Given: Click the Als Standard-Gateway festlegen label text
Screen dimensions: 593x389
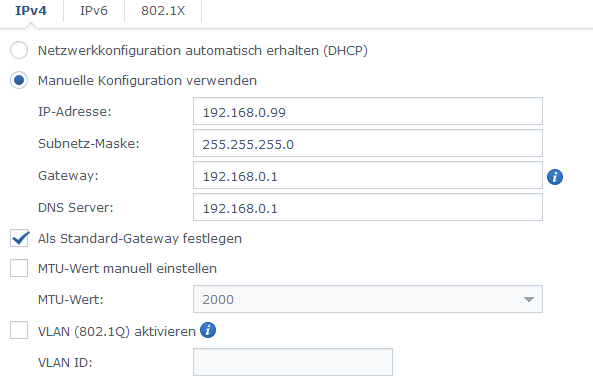Looking at the screenshot, I should [140, 239].
